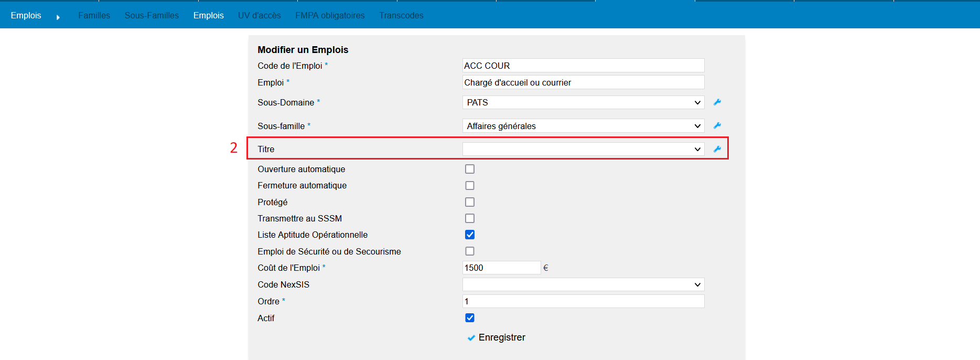Go to the Familles tab

[94, 15]
